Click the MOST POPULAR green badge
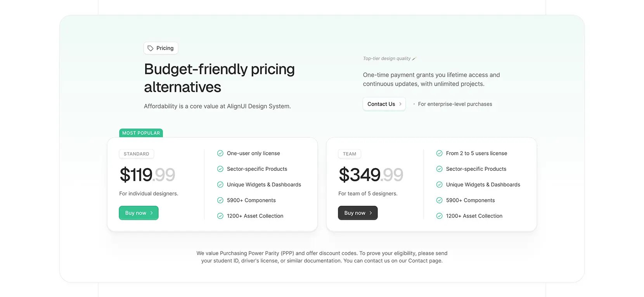 click(141, 133)
